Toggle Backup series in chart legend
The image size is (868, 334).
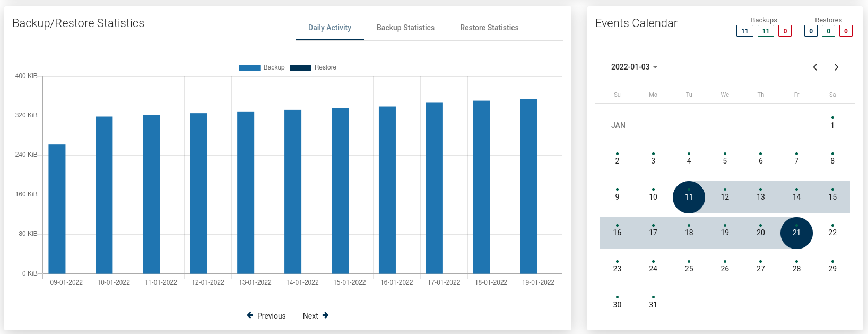tap(262, 67)
